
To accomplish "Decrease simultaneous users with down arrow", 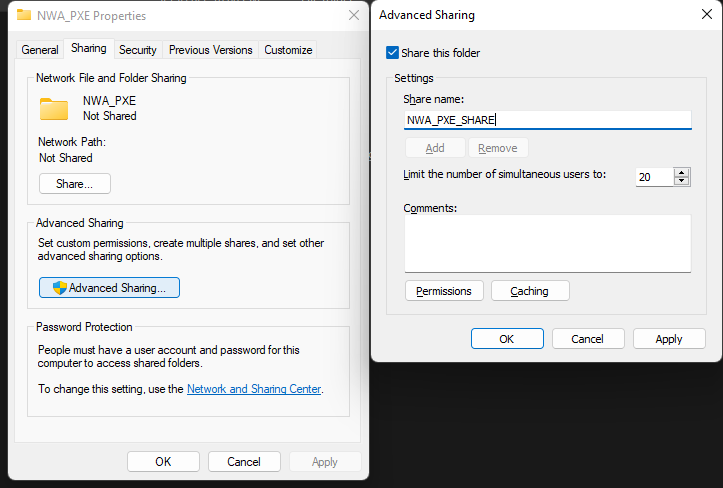I will [682, 181].
